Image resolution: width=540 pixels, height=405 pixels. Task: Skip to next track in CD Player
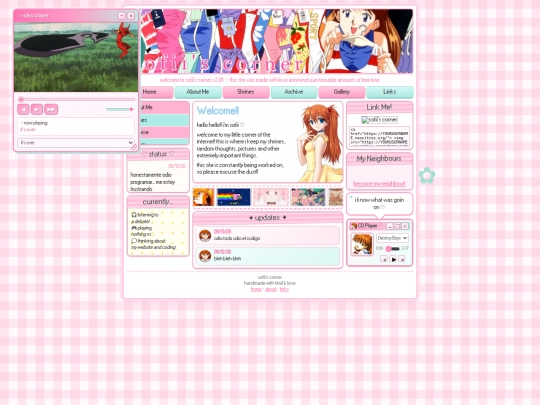[x=402, y=259]
